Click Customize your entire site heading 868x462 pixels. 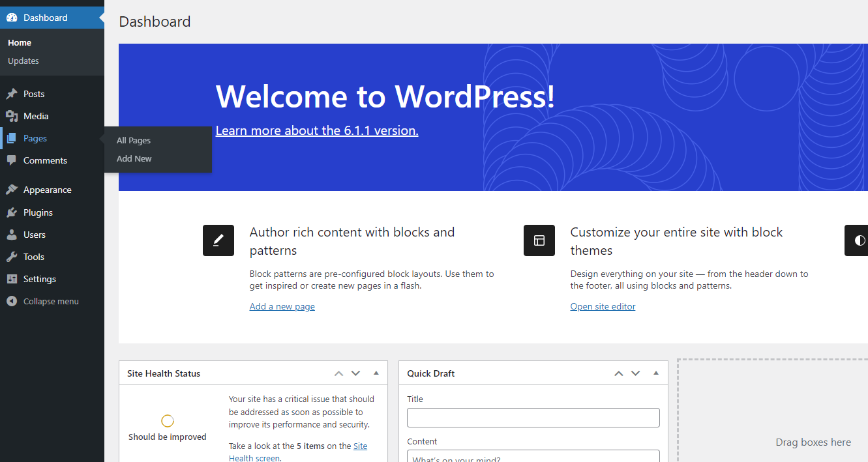676,241
